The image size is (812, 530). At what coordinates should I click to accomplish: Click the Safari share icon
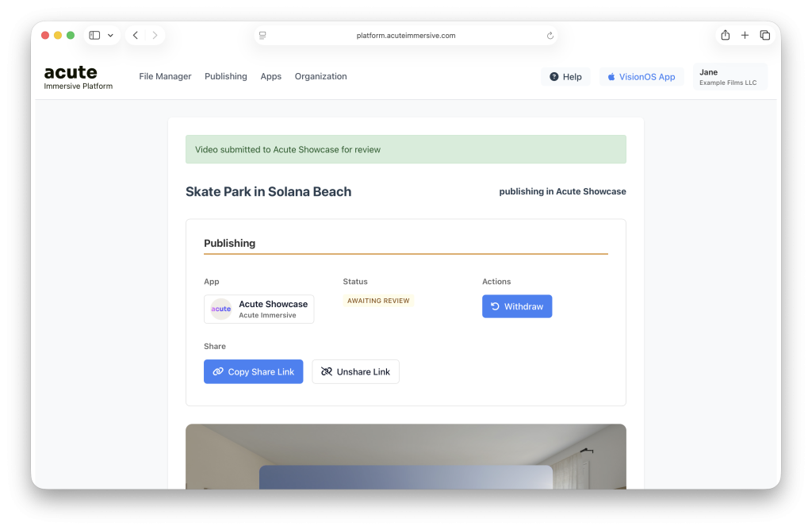(x=725, y=36)
